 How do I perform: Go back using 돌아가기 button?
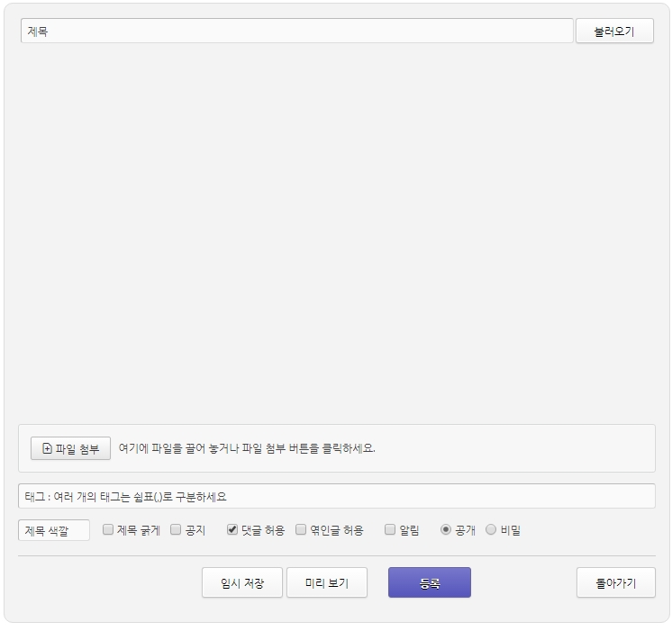pyautogui.click(x=615, y=582)
